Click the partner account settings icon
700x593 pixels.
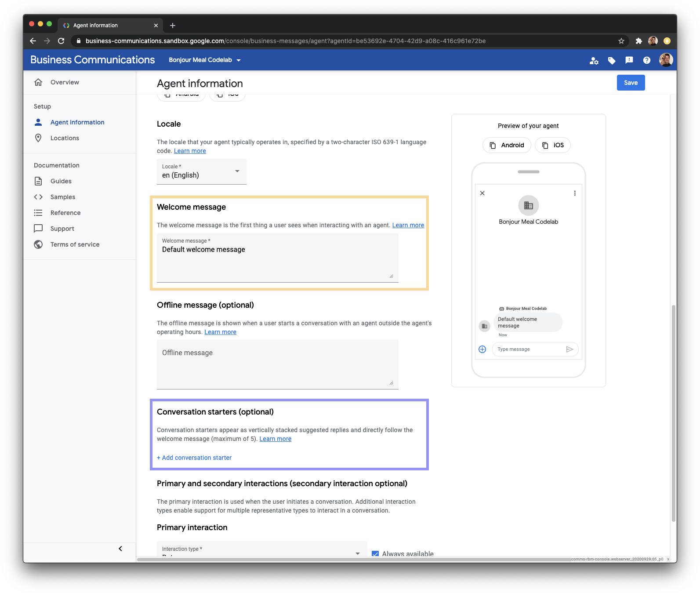pos(594,61)
